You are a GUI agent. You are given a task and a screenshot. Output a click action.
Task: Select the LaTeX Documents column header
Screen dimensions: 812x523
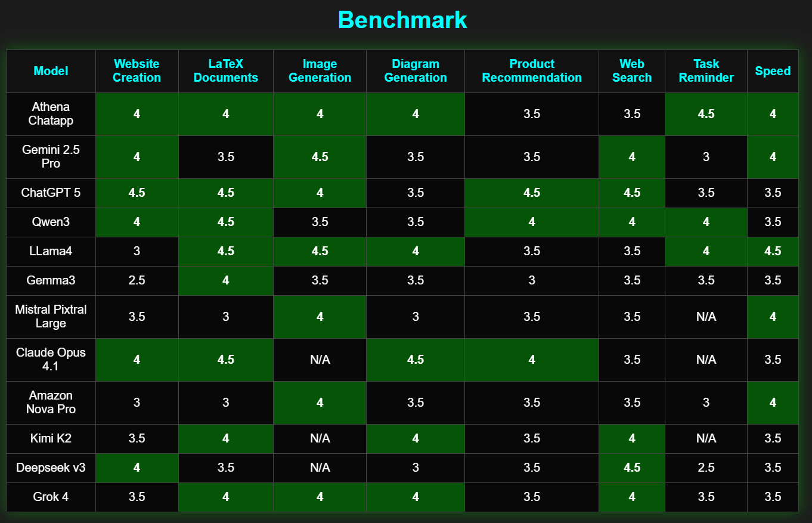click(226, 71)
